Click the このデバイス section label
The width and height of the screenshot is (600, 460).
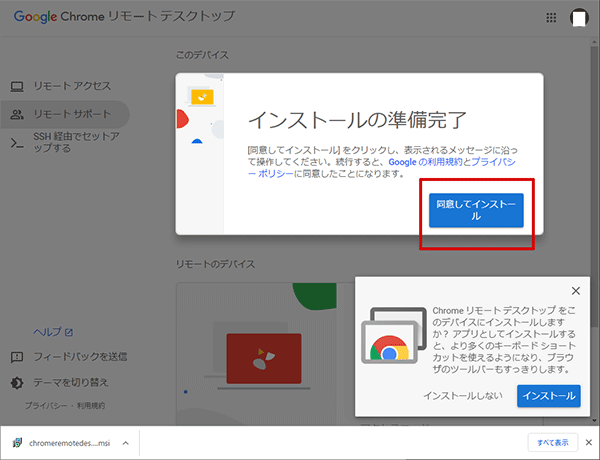point(202,55)
